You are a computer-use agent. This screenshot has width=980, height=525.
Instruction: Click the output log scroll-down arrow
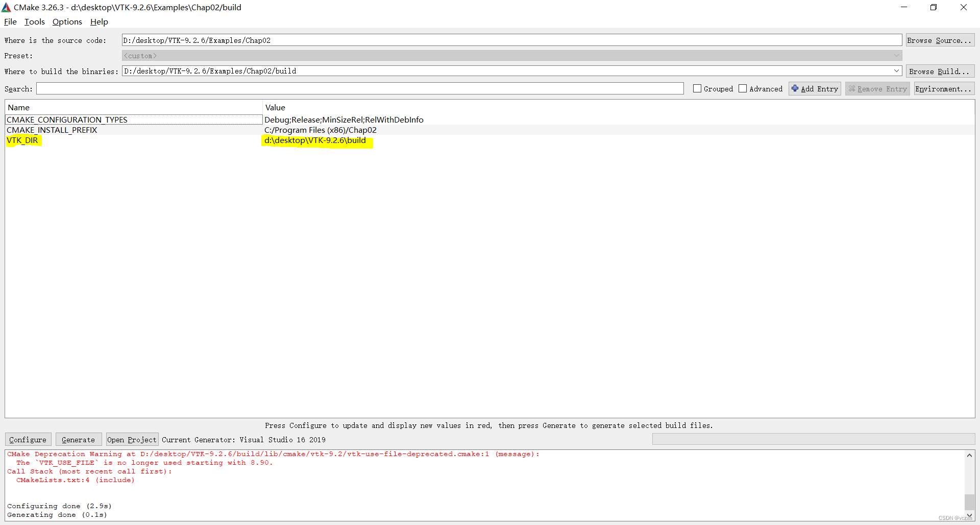[969, 515]
